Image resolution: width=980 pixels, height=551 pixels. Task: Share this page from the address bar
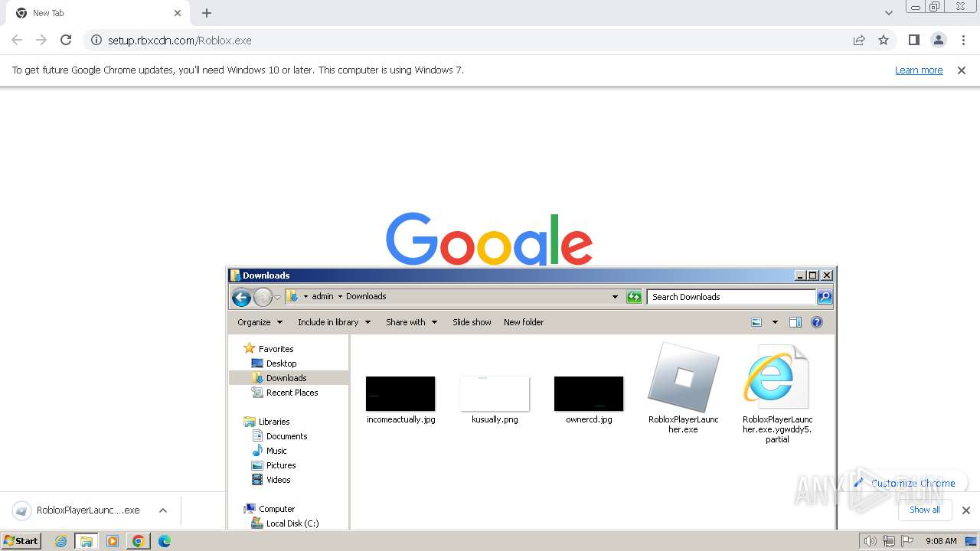[859, 40]
